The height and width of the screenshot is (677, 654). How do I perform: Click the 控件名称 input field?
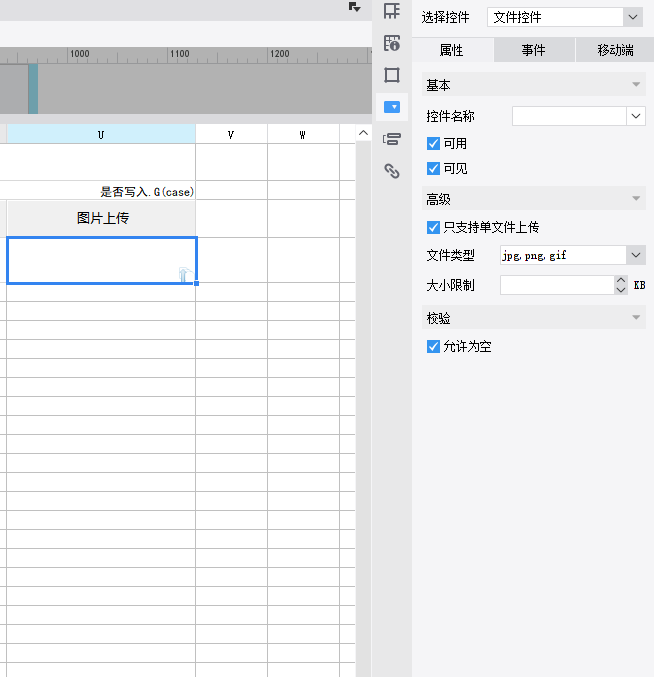[x=569, y=116]
